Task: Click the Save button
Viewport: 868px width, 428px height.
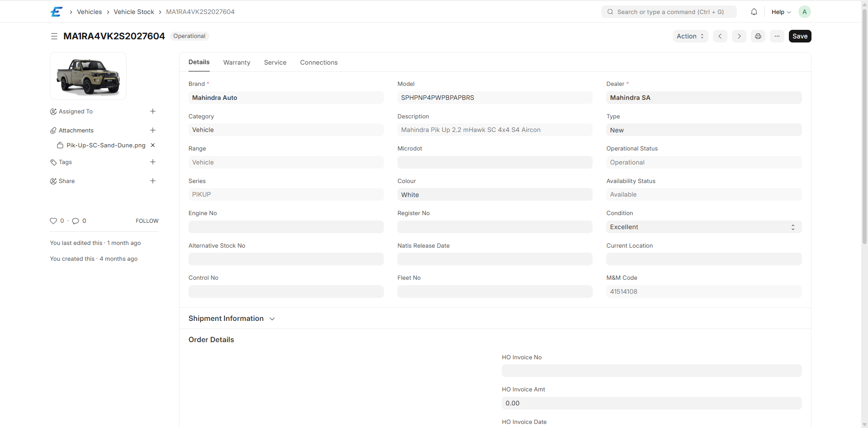Action: pos(800,36)
